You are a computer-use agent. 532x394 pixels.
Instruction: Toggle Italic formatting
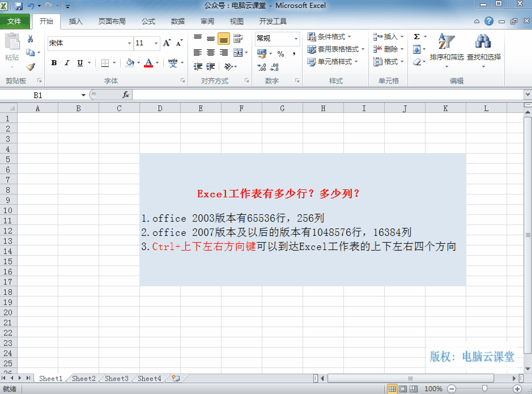pos(67,63)
